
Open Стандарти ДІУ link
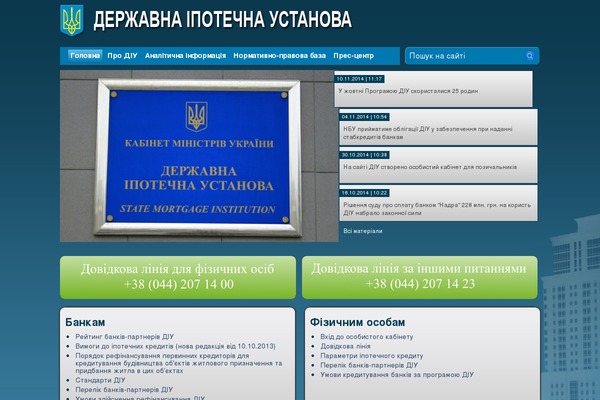(100, 380)
